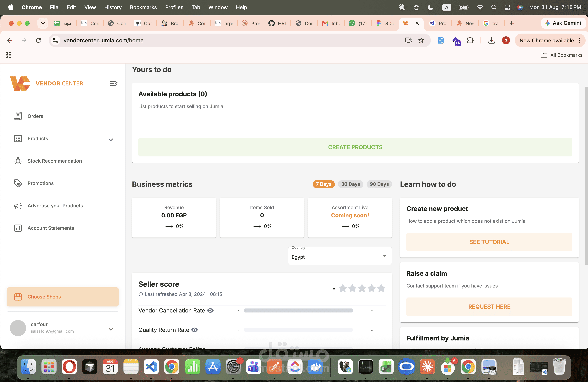Show Vendor Cancellation Rate info eye
Viewport: 588px width, 382px height.
click(210, 310)
